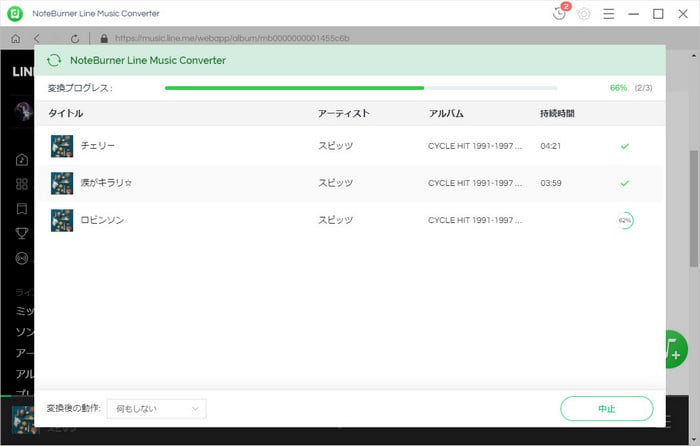Open the bookmark library sidebar icon
700x446 pixels.
tap(21, 208)
